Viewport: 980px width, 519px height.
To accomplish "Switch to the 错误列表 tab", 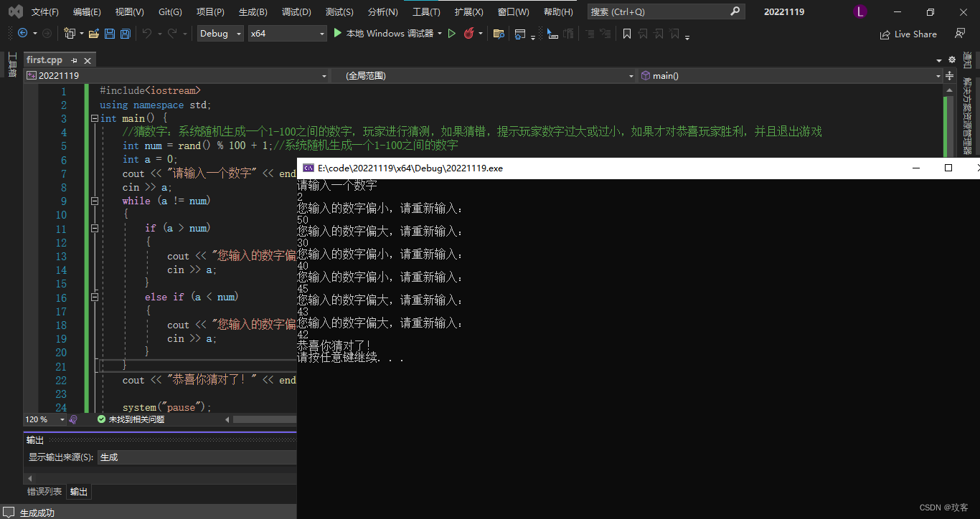I will (44, 492).
